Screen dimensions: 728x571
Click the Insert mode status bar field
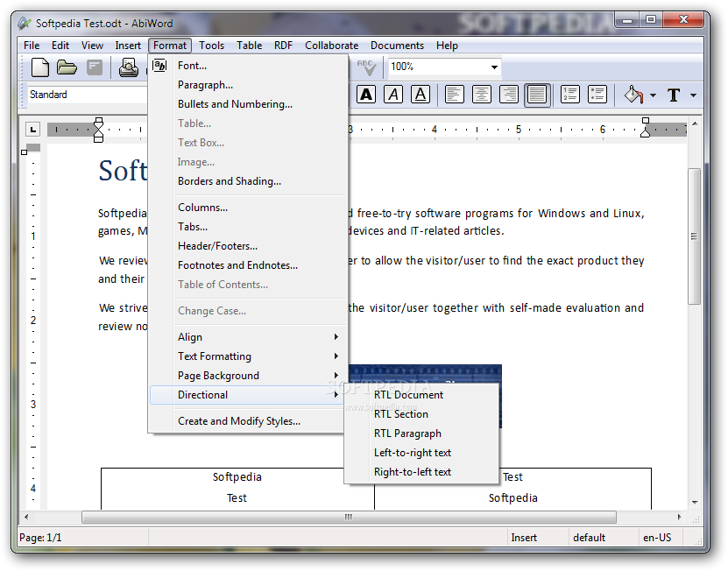coord(538,538)
